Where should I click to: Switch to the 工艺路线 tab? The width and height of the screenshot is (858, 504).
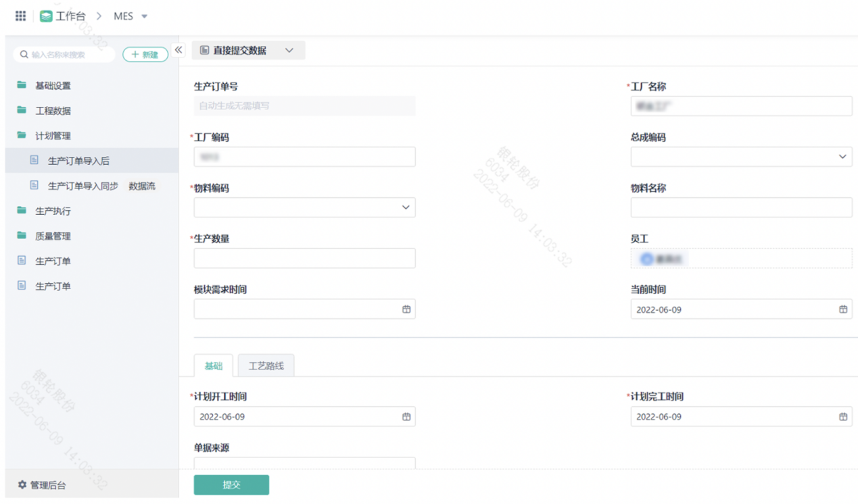click(266, 366)
